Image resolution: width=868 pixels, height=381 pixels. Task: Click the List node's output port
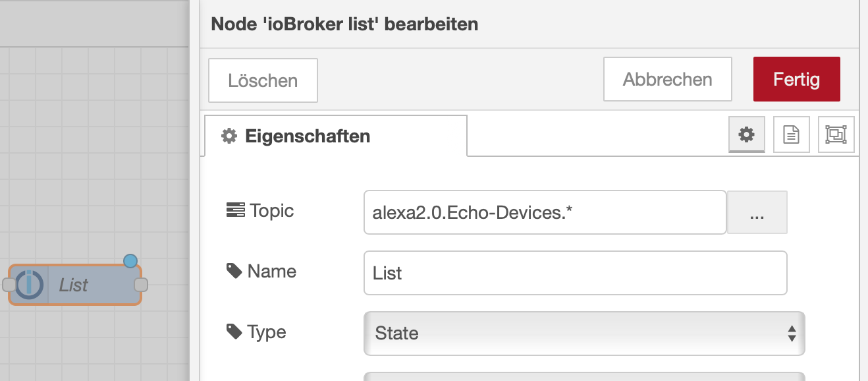coord(141,285)
